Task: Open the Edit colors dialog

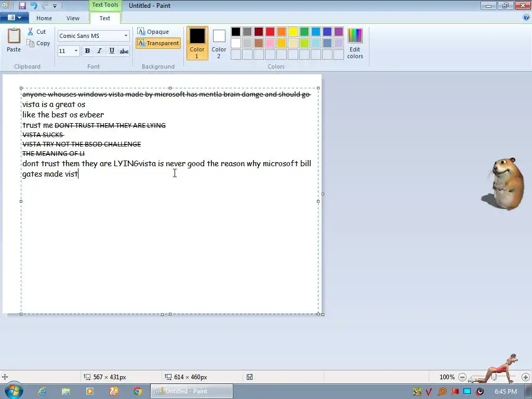Action: (x=355, y=44)
